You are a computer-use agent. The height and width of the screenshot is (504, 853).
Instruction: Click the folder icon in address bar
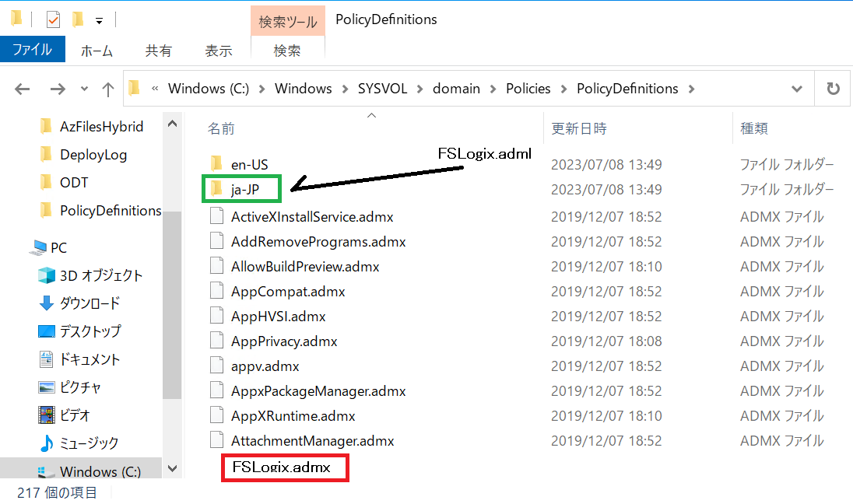(x=135, y=88)
